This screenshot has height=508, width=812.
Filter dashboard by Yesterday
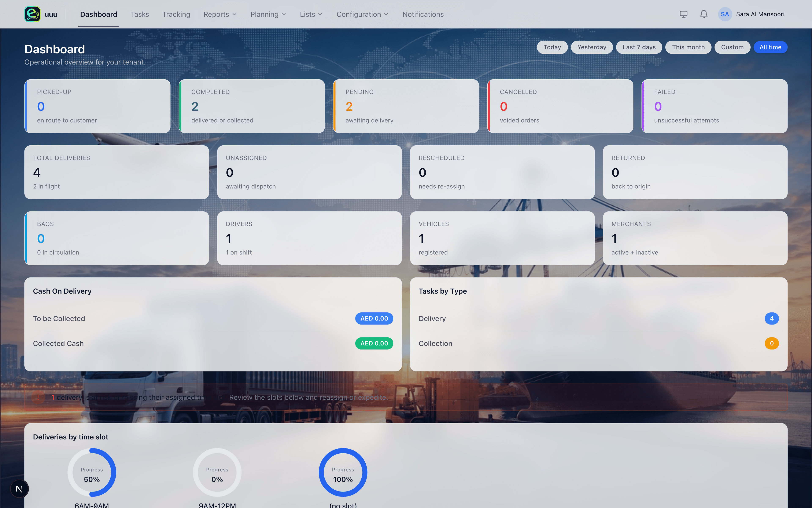[591, 47]
